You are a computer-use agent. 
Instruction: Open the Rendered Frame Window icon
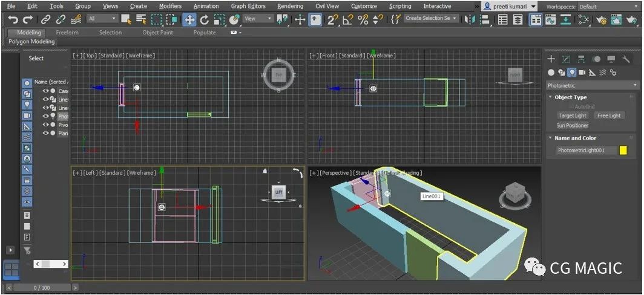coord(617,19)
